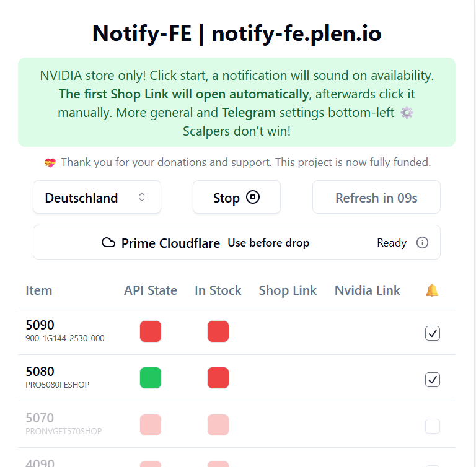This screenshot has height=467, width=476.
Task: Click the Refresh in 09s button
Action: [x=376, y=198]
